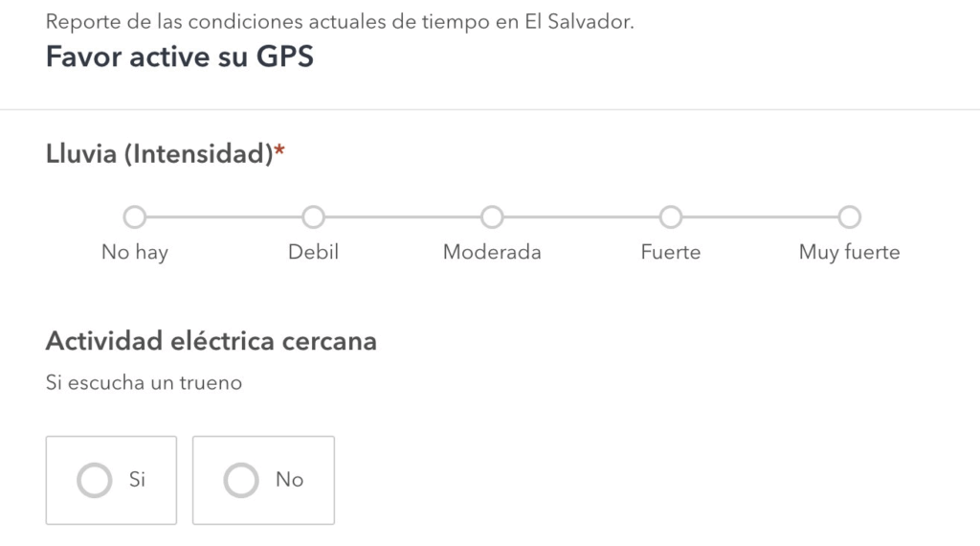
Task: Tick the radio circle beside "No"
Action: pos(241,480)
